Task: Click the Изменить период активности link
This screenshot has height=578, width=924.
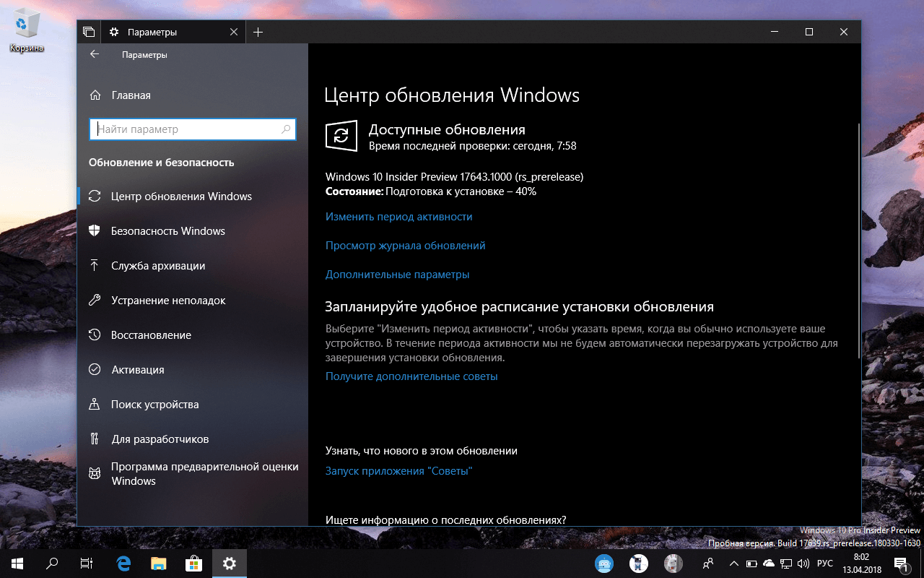Action: point(398,217)
